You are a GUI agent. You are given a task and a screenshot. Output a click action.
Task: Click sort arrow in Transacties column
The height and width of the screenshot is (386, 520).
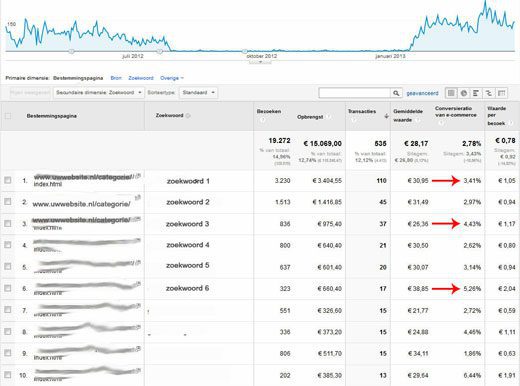click(x=386, y=116)
